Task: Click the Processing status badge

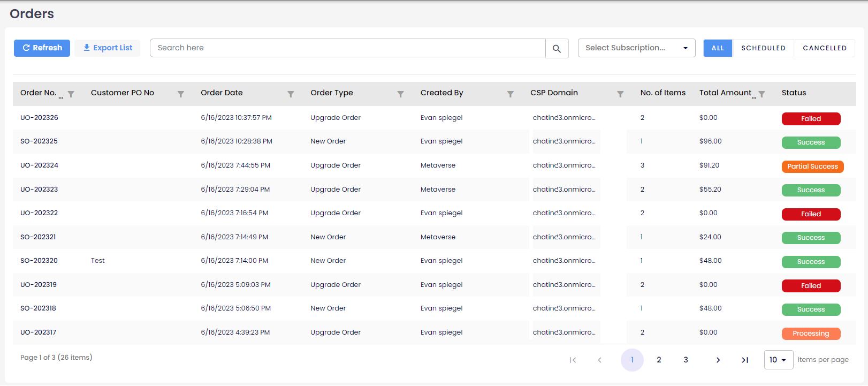Action: coord(811,334)
